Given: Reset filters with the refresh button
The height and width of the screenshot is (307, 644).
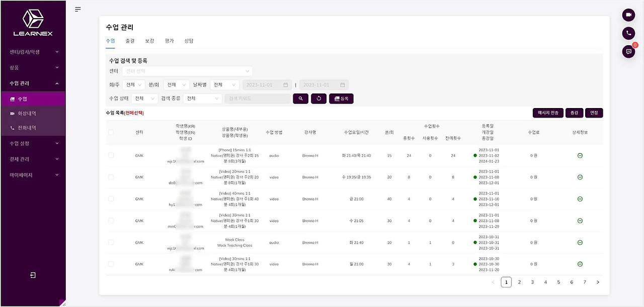Looking at the screenshot, I should (319, 98).
